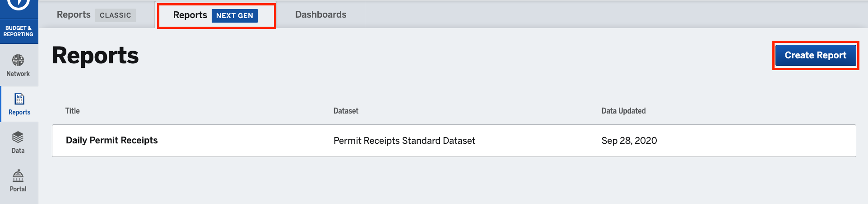Viewport: 868px width, 204px height.
Task: Select the Reports Next Gen tab
Action: point(216,15)
